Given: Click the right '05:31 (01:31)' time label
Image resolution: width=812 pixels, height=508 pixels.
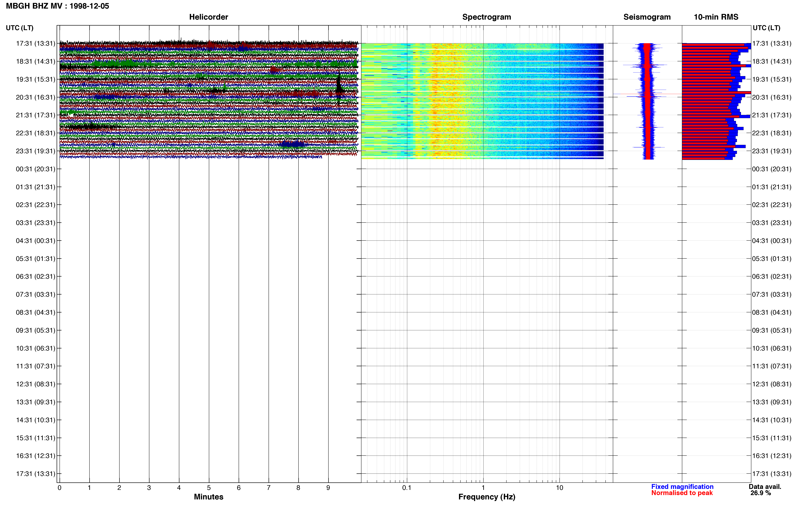Looking at the screenshot, I should point(772,259).
